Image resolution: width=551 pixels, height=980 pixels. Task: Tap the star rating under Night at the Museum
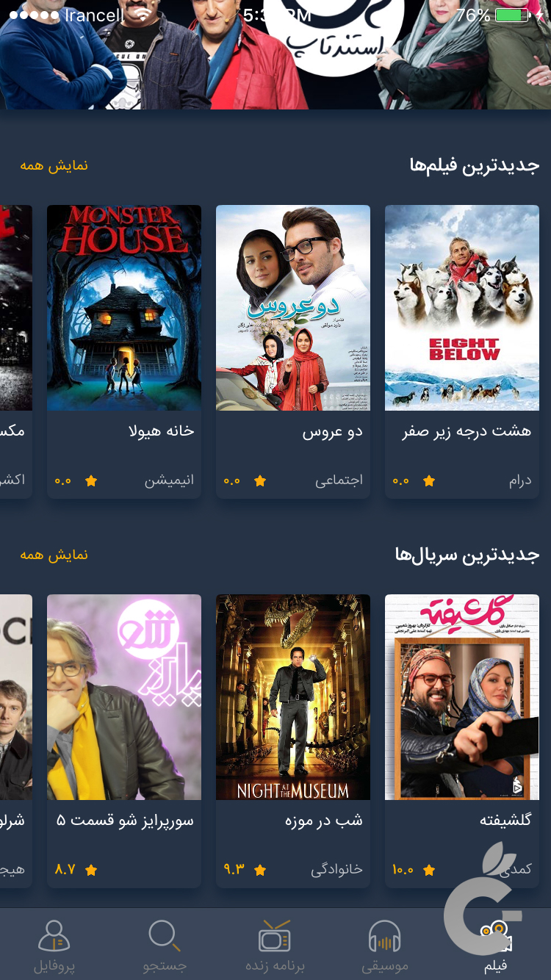tap(260, 870)
